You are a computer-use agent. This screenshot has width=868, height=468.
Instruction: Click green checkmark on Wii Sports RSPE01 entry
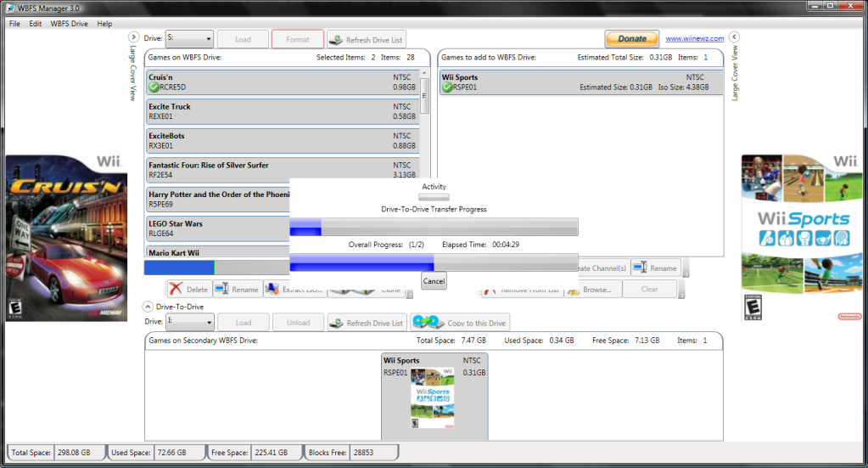447,87
